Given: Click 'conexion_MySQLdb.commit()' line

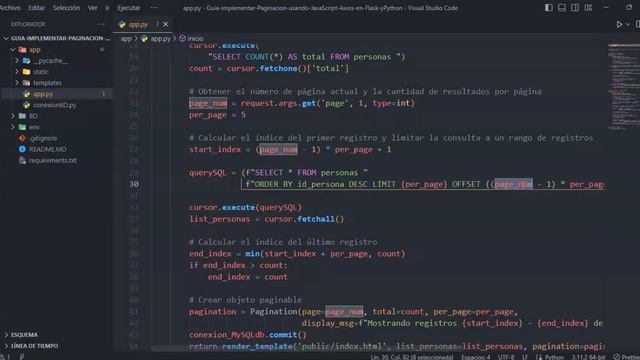Looking at the screenshot, I should 248,335.
